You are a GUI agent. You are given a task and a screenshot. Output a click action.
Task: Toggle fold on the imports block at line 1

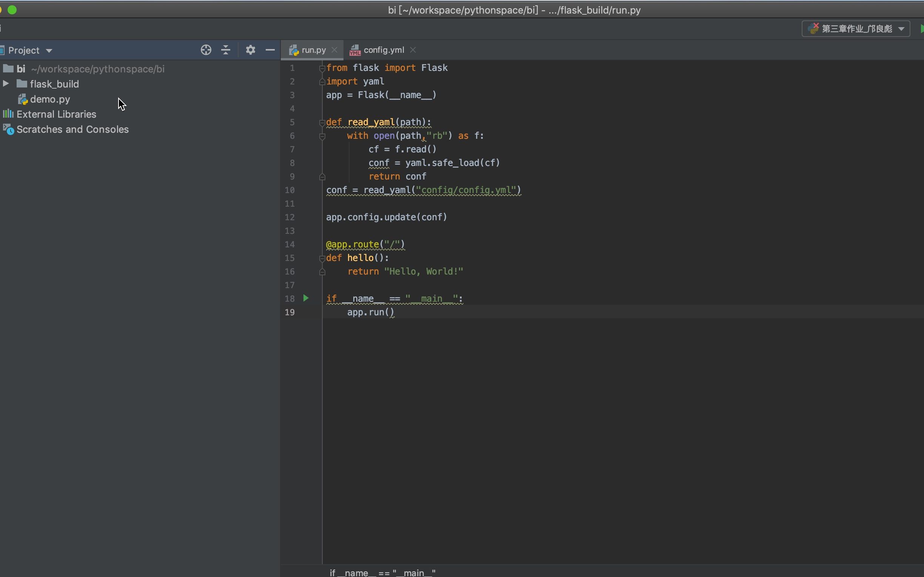[322, 68]
